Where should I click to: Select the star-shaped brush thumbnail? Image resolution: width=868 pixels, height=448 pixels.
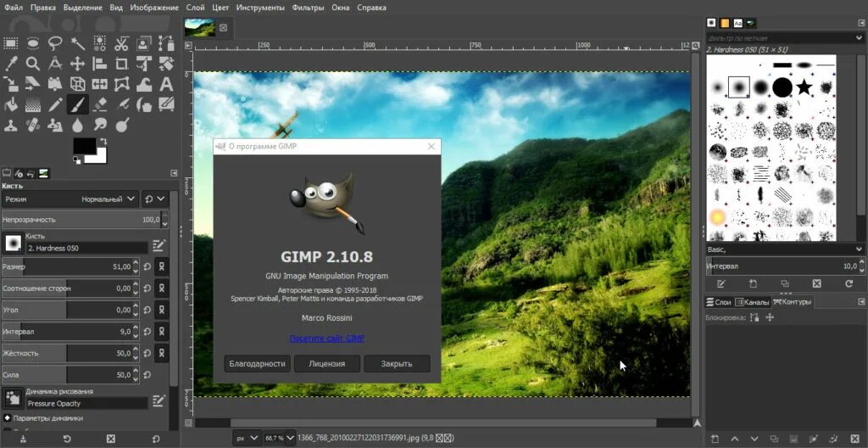click(804, 87)
